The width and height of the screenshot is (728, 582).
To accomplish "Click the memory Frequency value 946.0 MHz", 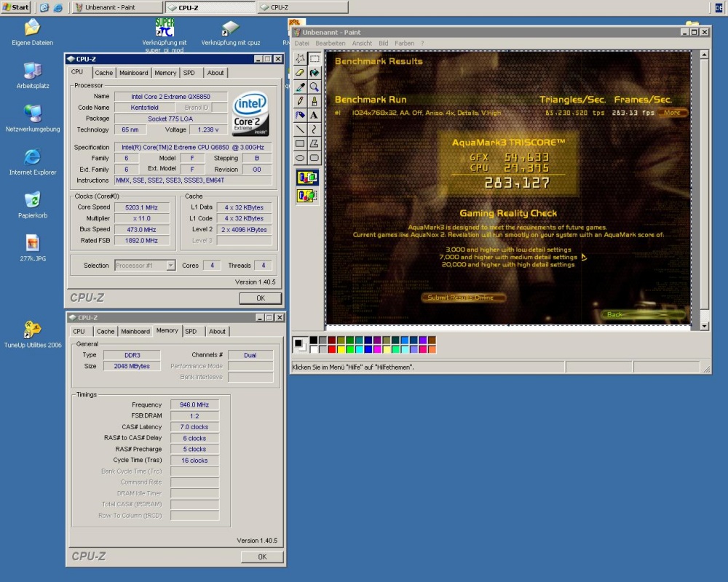I will pos(194,404).
